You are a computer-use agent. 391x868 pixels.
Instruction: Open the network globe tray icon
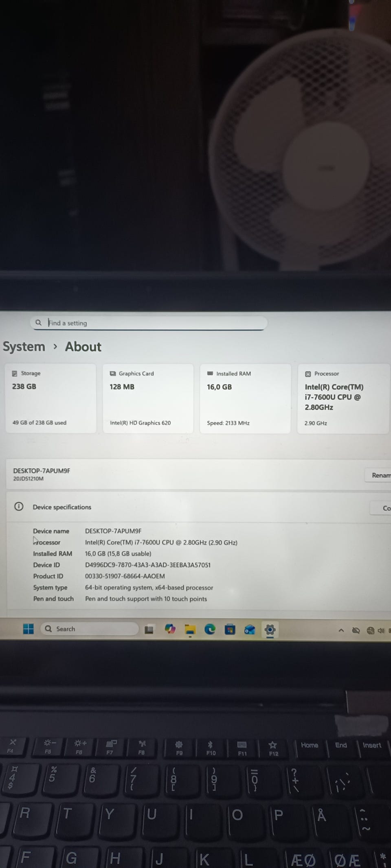pos(370,630)
